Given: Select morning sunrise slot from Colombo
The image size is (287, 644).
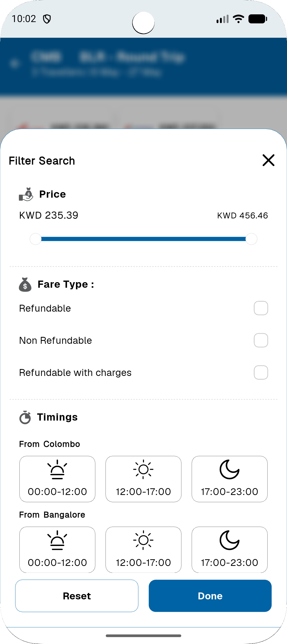Looking at the screenshot, I should [57, 479].
